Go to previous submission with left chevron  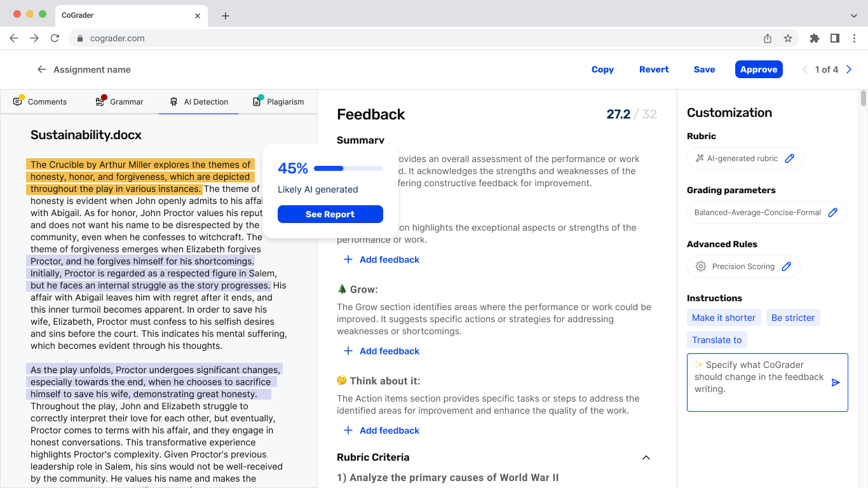pos(805,70)
